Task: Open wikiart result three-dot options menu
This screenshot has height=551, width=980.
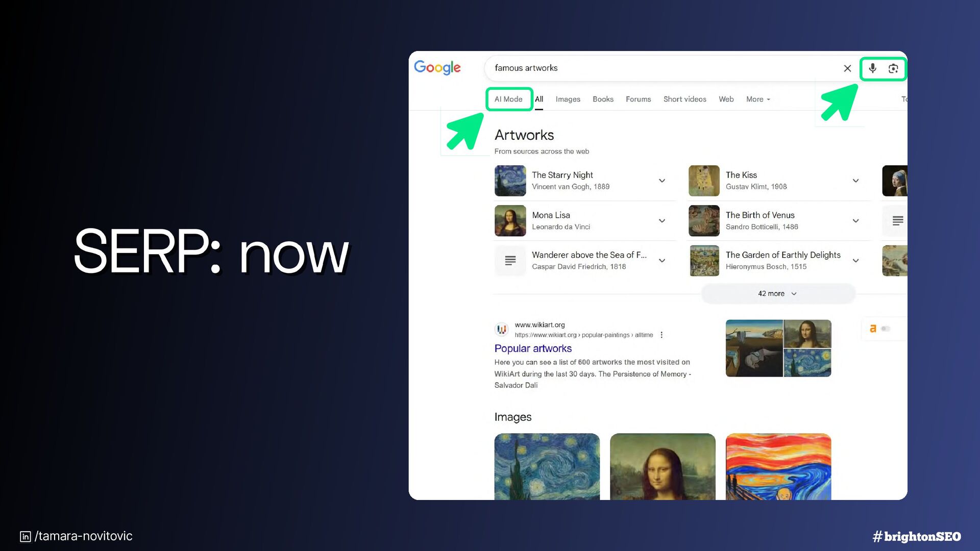Action: 661,335
